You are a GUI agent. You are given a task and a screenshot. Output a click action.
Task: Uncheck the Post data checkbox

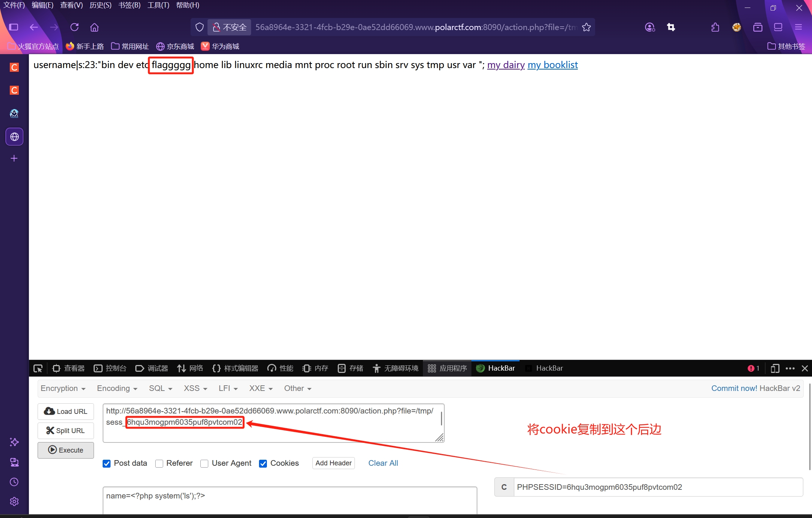pos(107,463)
